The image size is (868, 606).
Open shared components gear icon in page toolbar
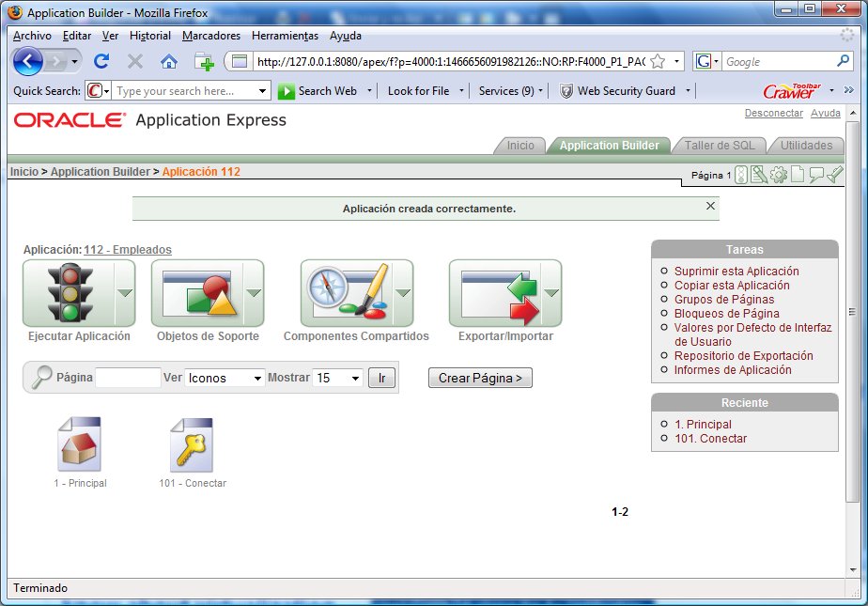779,175
